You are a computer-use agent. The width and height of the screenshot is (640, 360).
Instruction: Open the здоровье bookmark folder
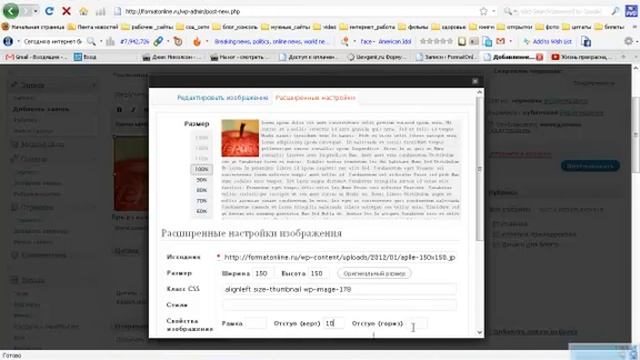tap(449, 27)
